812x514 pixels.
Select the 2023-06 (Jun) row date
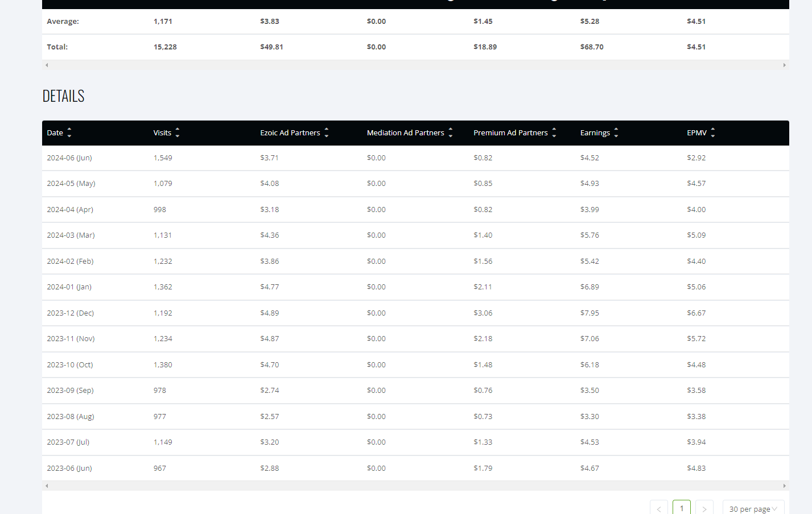coord(69,469)
